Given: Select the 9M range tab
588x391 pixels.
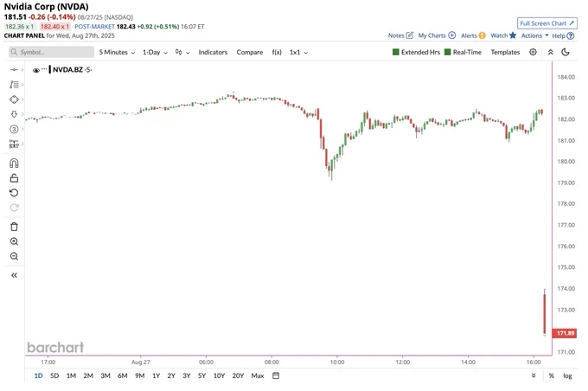Looking at the screenshot, I should point(139,375).
